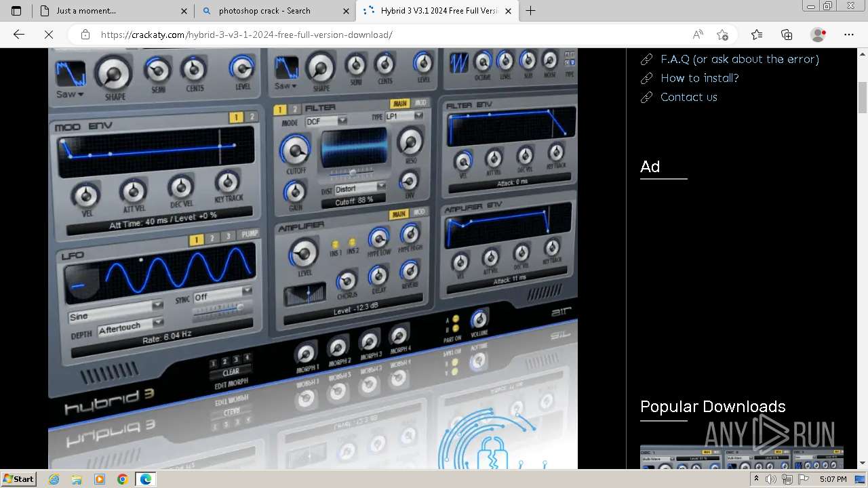The height and width of the screenshot is (488, 868).
Task: Open the tab actions menu icon
Action: click(16, 11)
